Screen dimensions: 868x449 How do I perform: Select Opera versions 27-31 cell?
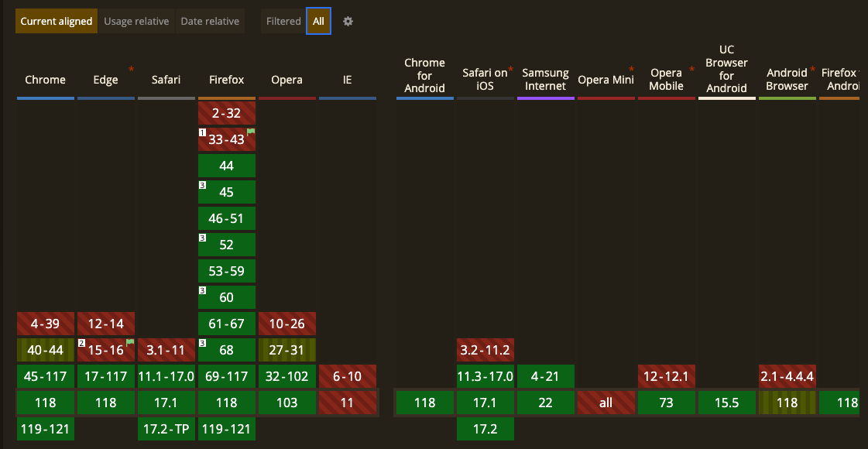pyautogui.click(x=286, y=350)
